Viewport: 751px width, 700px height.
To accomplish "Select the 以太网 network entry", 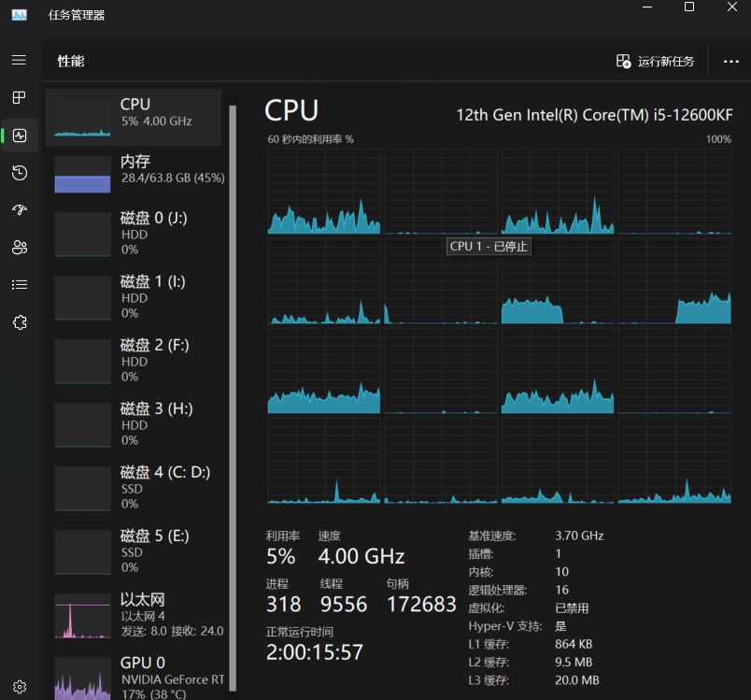I will [x=135, y=615].
